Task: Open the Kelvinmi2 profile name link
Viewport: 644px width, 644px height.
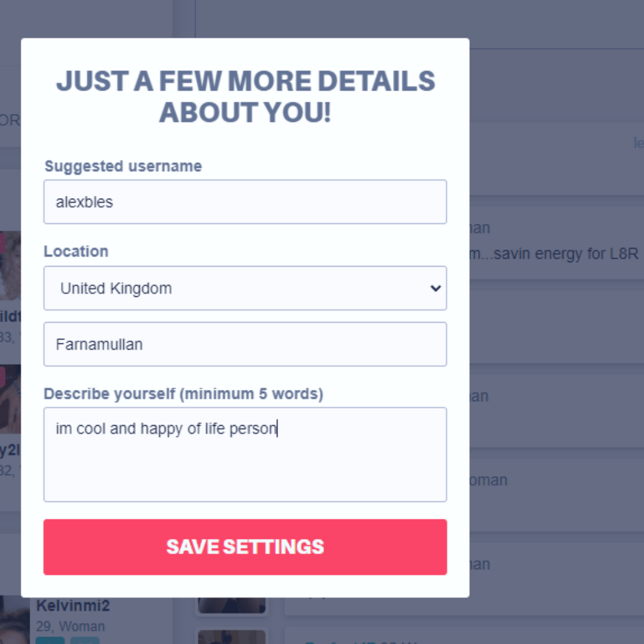Action: tap(73, 606)
